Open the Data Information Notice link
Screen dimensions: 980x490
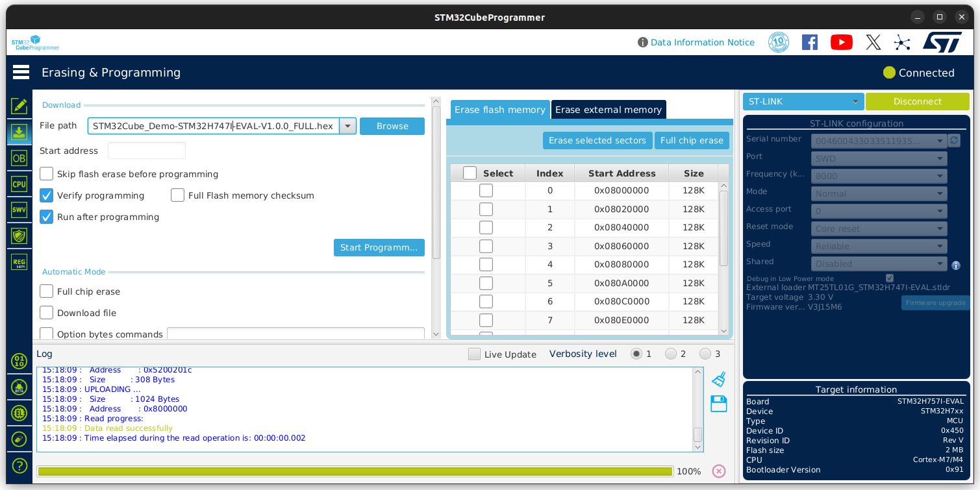(702, 42)
